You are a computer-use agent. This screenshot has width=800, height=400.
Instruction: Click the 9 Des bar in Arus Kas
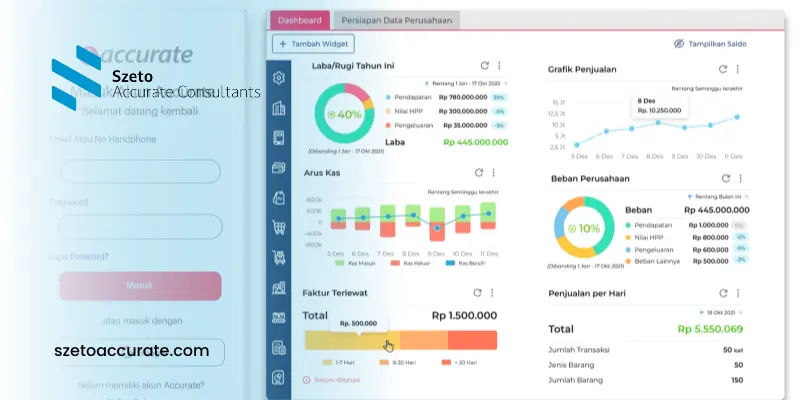tap(437, 224)
